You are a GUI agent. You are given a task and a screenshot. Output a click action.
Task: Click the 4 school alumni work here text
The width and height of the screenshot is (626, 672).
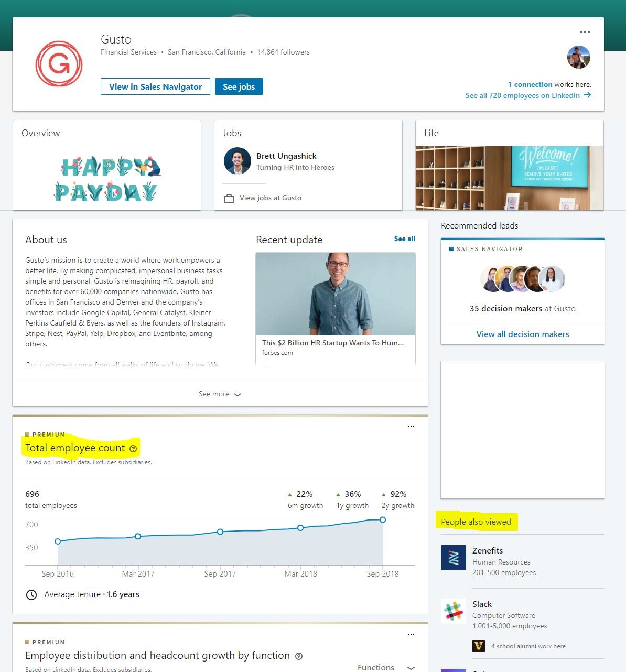528,646
